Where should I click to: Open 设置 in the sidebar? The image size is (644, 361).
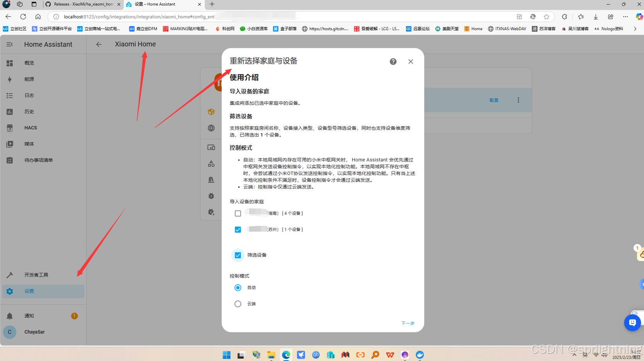click(x=43, y=291)
